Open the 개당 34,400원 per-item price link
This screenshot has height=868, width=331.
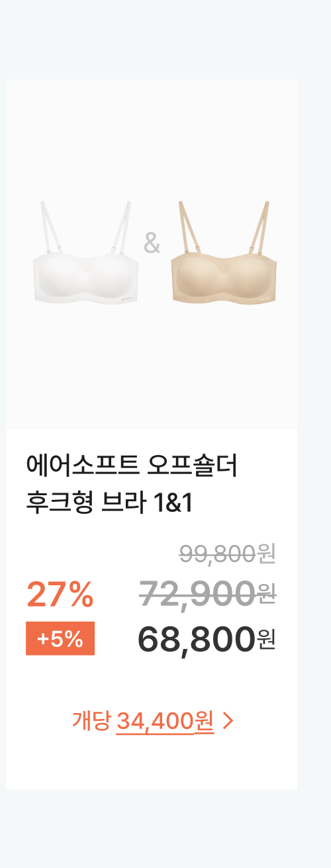coord(153,720)
